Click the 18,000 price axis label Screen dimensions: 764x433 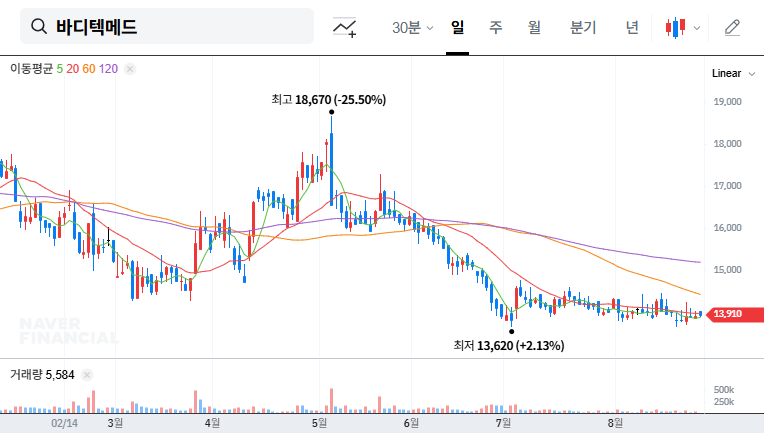click(727, 144)
